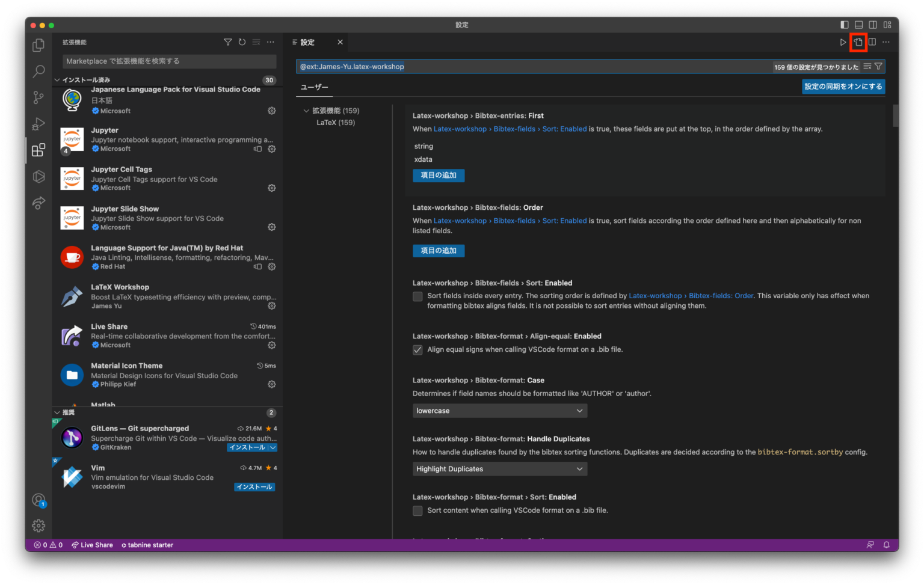The width and height of the screenshot is (924, 585).
Task: Click the 設定の同期をオンにする button
Action: (x=843, y=87)
